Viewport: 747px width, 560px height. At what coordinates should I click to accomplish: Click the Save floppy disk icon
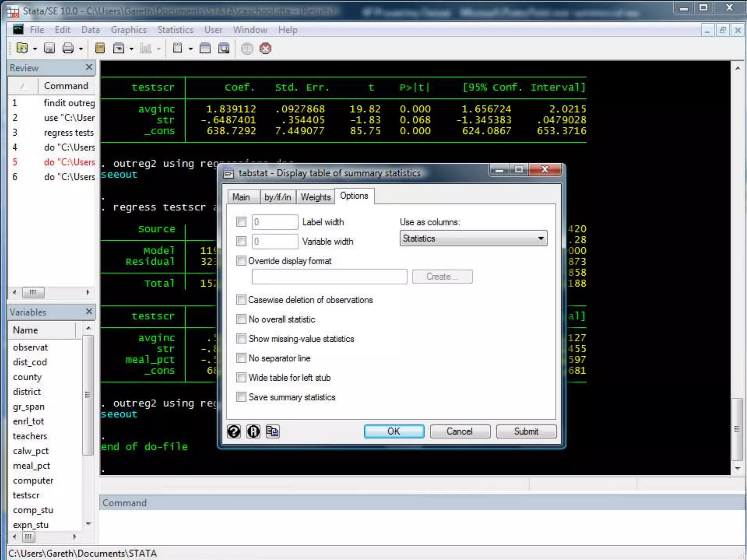point(49,48)
